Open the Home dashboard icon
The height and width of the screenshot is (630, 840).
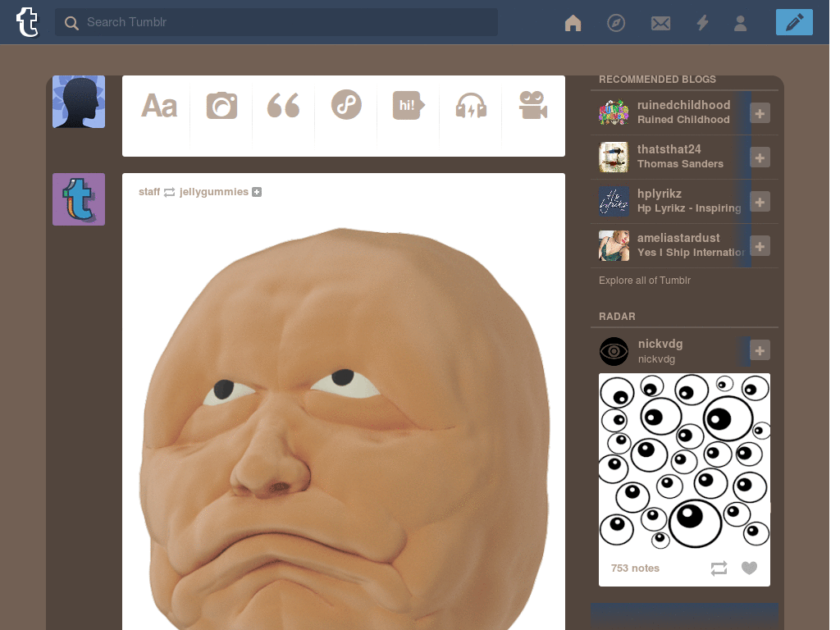(x=573, y=23)
